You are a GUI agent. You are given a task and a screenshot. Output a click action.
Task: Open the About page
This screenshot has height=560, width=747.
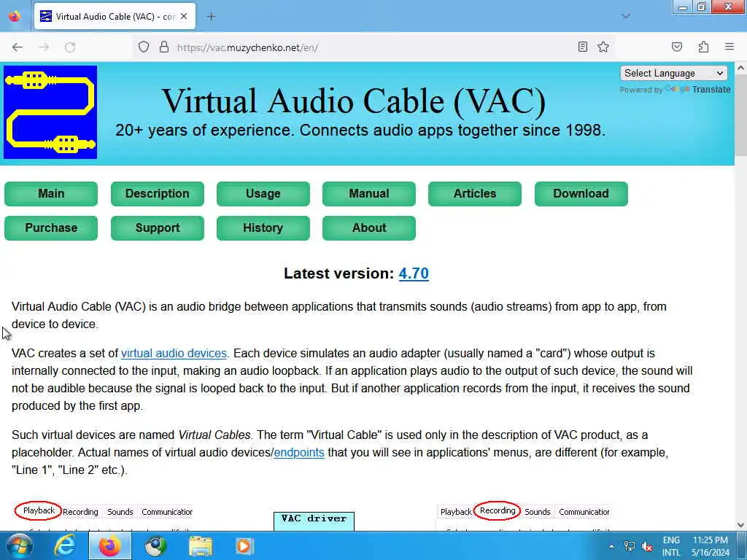(368, 228)
